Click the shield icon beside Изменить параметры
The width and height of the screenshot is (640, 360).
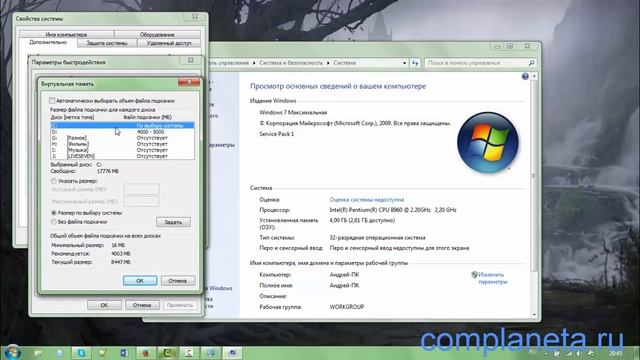tap(474, 275)
